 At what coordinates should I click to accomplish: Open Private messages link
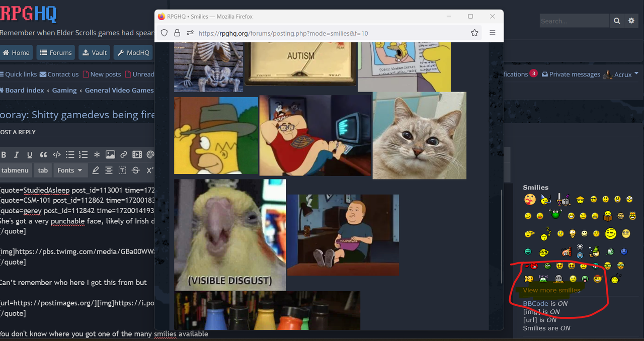coord(571,74)
